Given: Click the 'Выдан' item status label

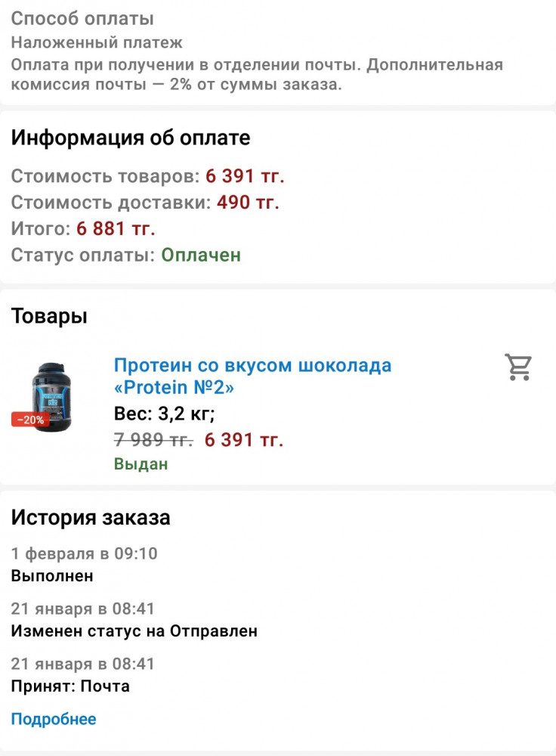Looking at the screenshot, I should [x=141, y=464].
